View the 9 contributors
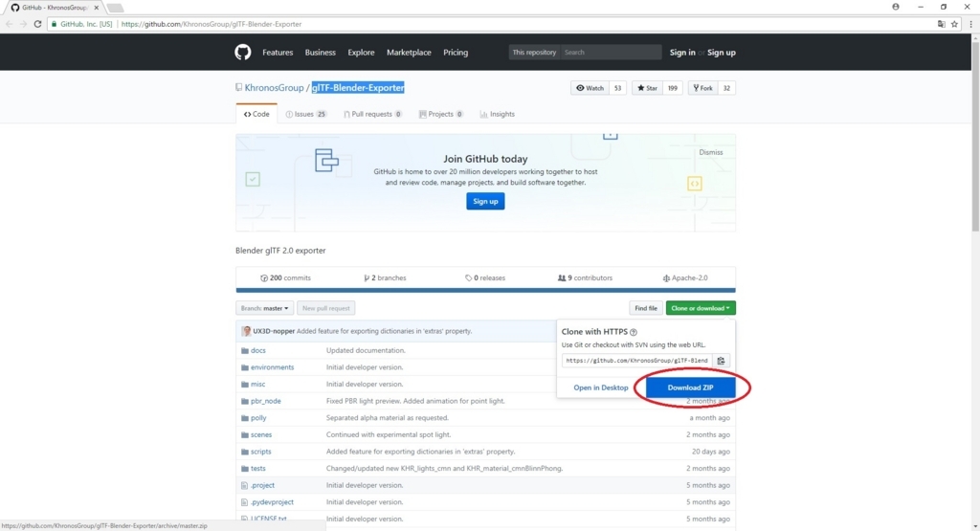 585,278
